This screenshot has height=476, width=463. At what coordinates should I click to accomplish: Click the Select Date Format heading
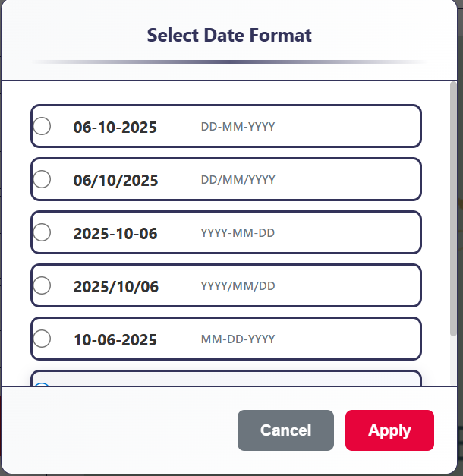[229, 35]
